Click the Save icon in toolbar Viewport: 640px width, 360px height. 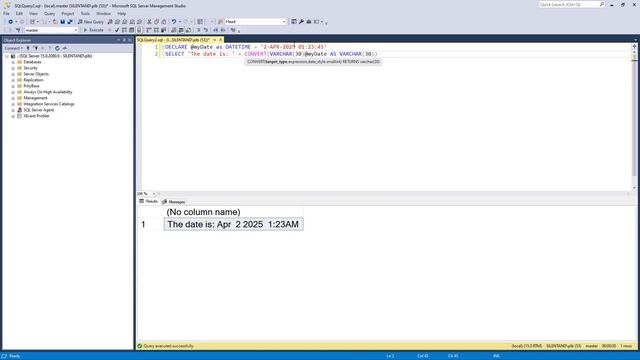pyautogui.click(x=62, y=22)
